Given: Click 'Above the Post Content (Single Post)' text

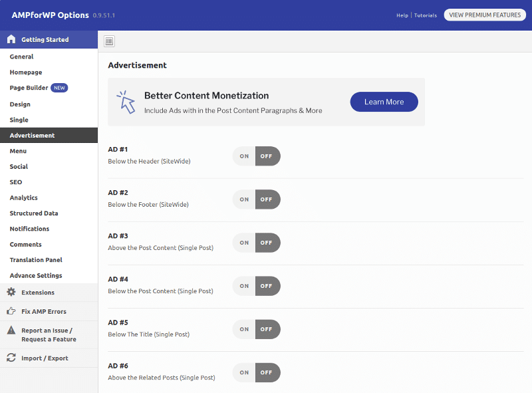Looking at the screenshot, I should coord(161,248).
